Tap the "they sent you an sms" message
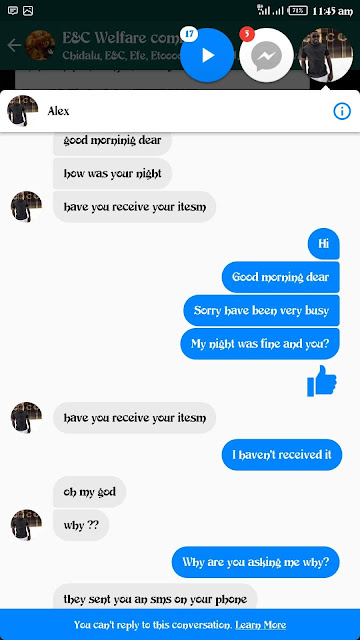The width and height of the screenshot is (360, 640). click(x=155, y=598)
